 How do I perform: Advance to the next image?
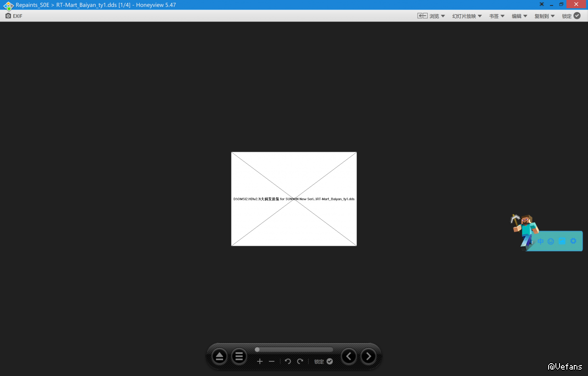click(369, 356)
